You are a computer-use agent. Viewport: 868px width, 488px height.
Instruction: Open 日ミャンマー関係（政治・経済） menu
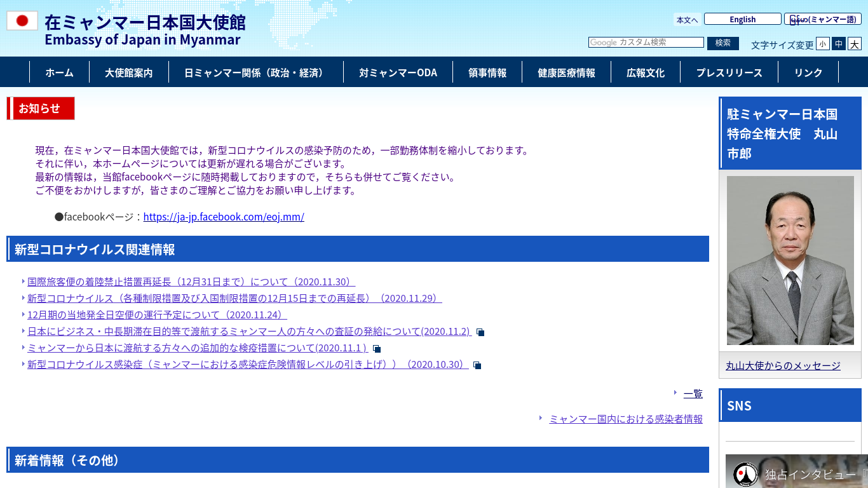(x=256, y=72)
